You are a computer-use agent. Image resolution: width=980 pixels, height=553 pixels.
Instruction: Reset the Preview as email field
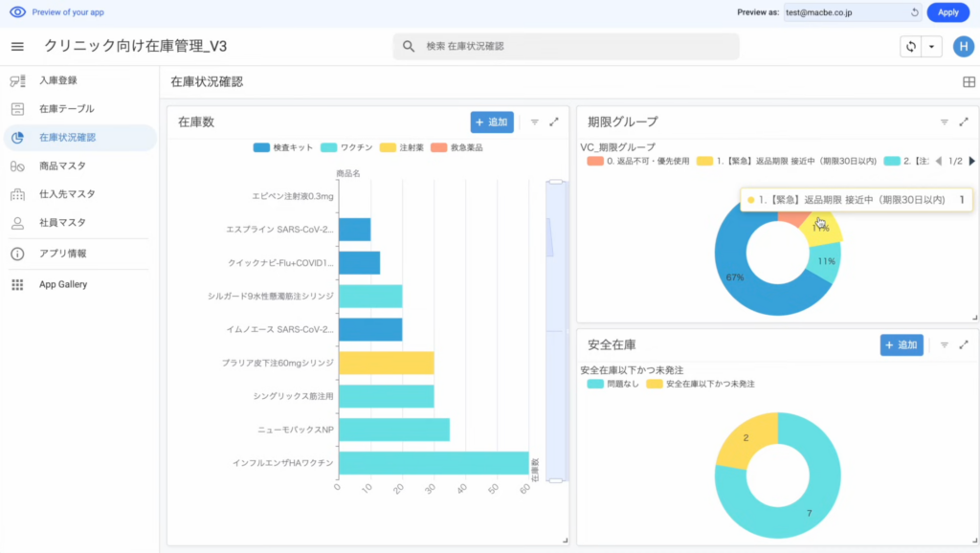tap(914, 12)
